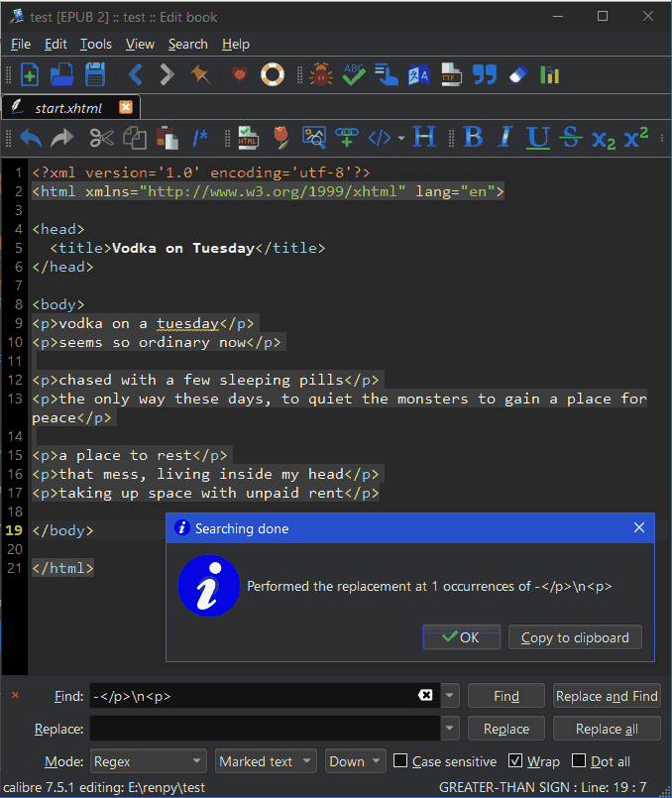Create a new file with the plus icon
The image size is (672, 798).
click(30, 74)
